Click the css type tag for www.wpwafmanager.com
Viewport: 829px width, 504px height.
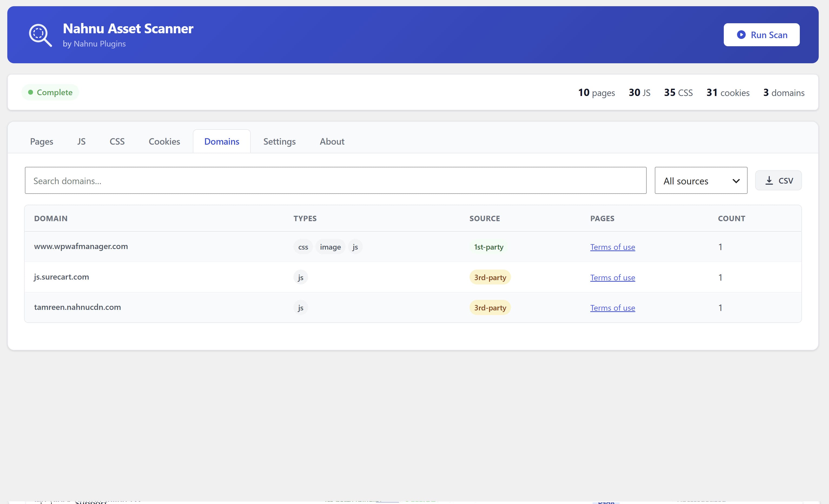[303, 247]
